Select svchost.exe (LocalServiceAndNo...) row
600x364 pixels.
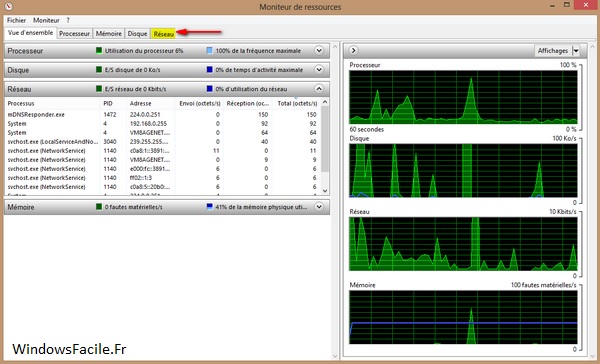tap(163, 142)
